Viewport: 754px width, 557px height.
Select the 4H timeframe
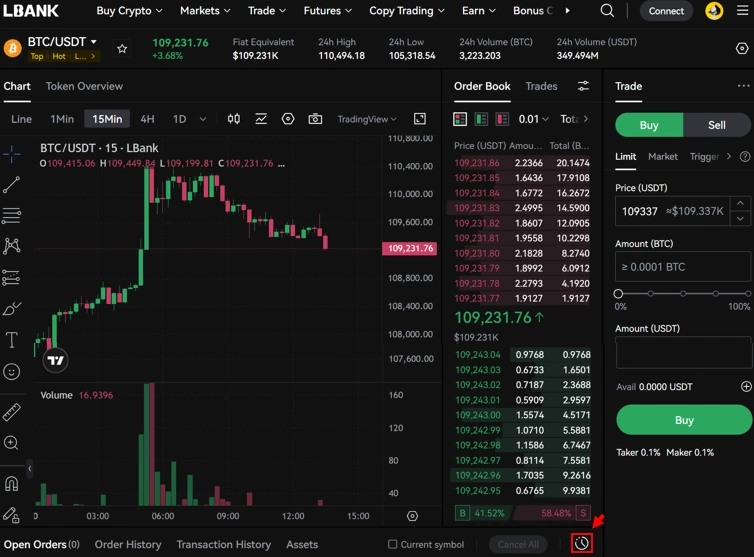click(147, 119)
